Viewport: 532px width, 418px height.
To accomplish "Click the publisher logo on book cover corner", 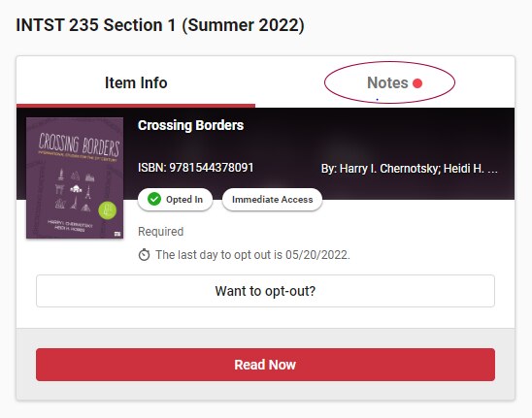I will tap(117, 234).
